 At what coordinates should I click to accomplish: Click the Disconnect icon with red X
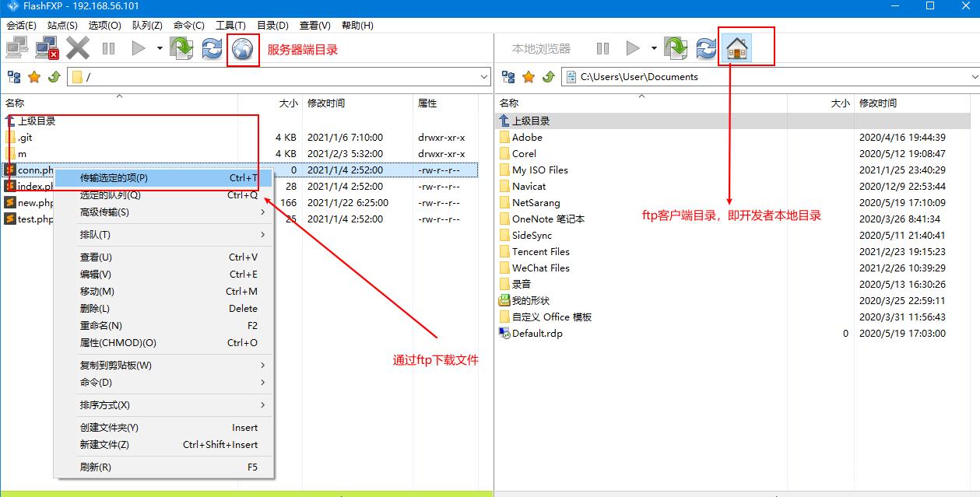(x=47, y=49)
